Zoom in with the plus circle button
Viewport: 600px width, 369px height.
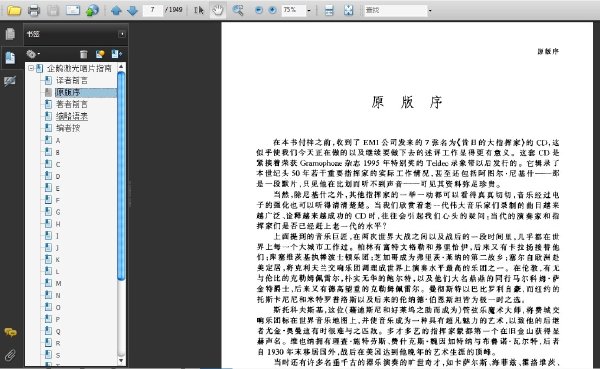(272, 10)
